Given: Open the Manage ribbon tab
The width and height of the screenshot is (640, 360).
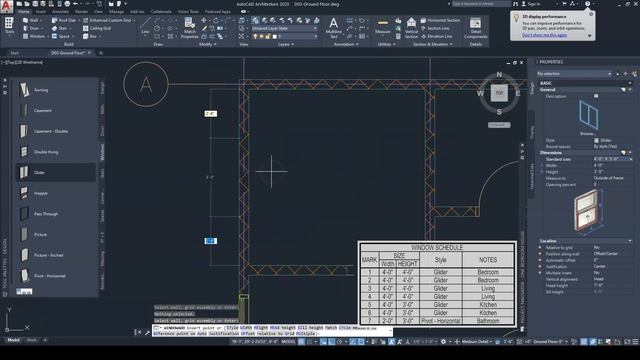Looking at the screenshot, I should pyautogui.click(x=116, y=12).
